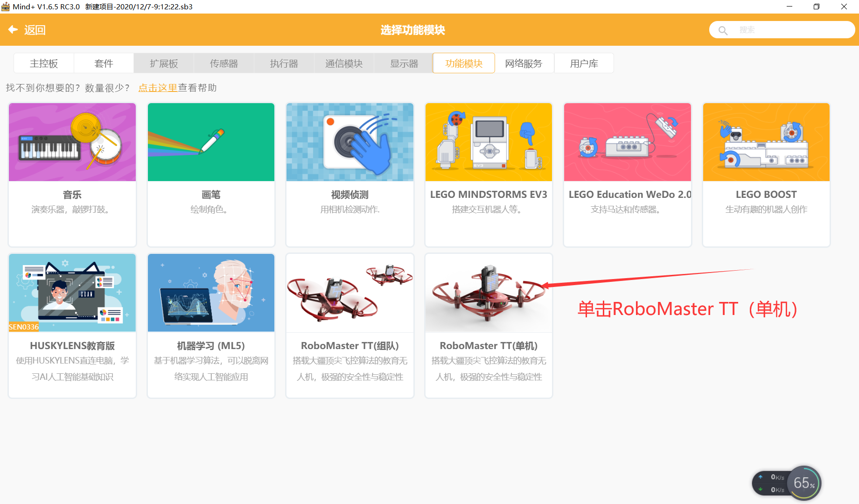
Task: Click the 返回 back label
Action: click(x=35, y=30)
